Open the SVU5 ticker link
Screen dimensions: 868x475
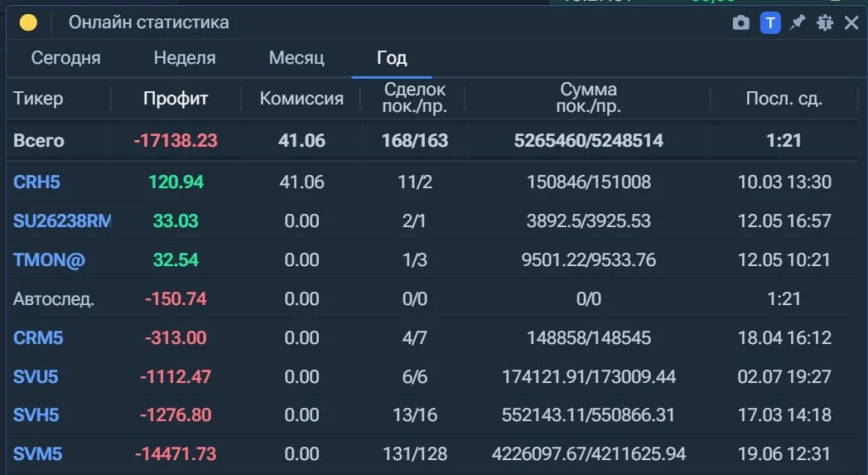click(36, 377)
